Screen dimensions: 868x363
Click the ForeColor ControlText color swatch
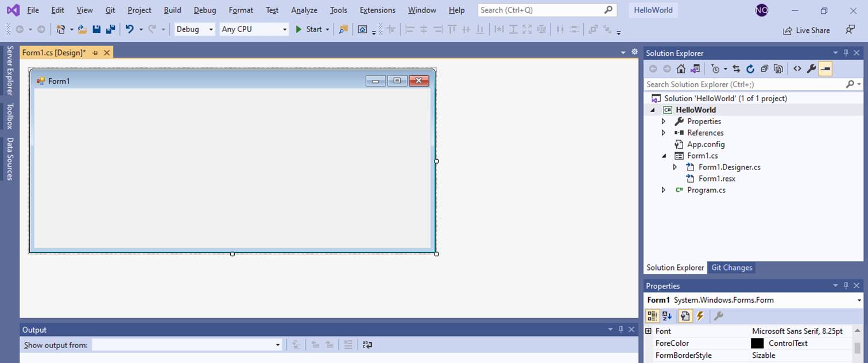757,343
